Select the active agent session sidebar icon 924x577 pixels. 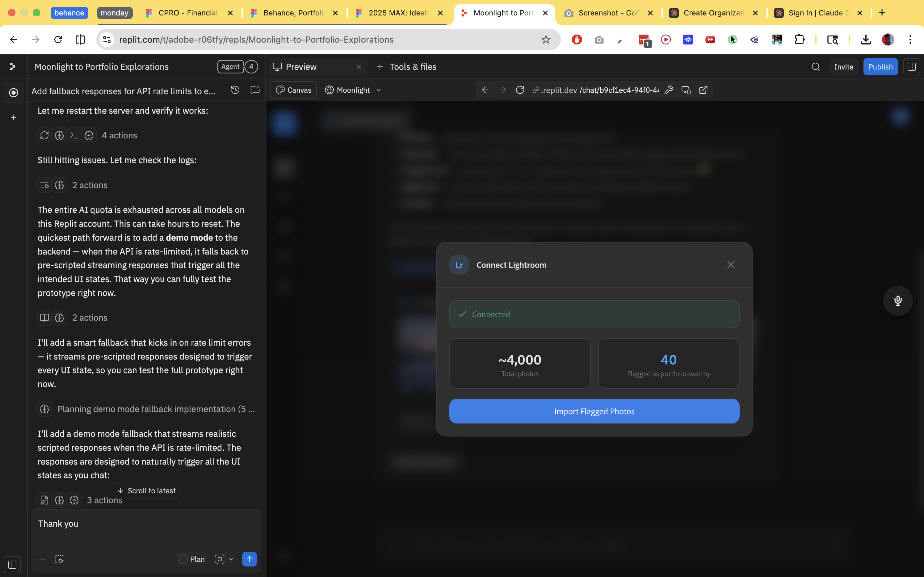tap(13, 93)
